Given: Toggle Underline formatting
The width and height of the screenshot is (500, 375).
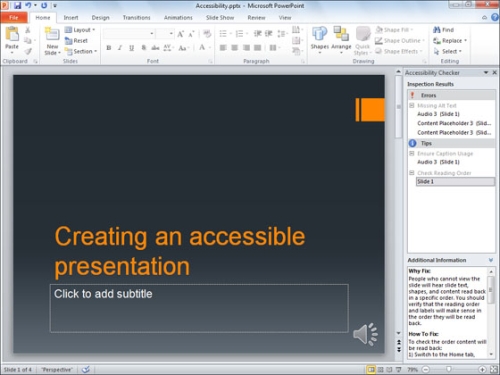Looking at the screenshot, I should tap(131, 48).
